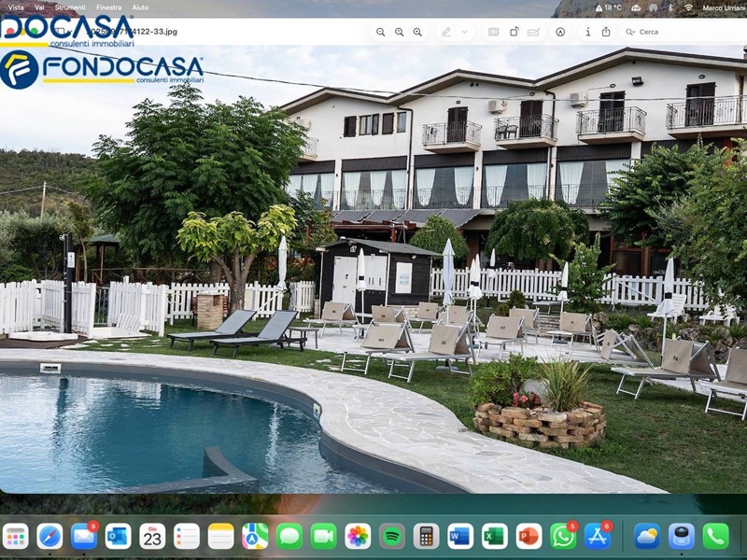Show the Markup toolbar
747x560 pixels.
[x=560, y=32]
